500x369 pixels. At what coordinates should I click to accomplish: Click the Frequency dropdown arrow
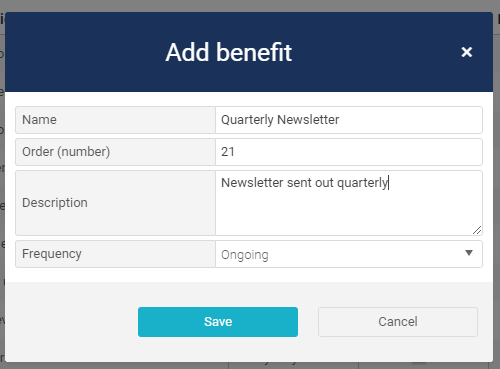point(469,253)
